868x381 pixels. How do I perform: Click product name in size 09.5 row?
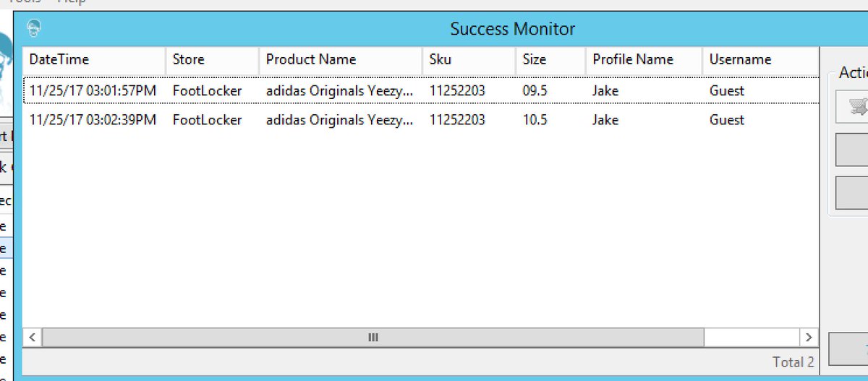340,91
